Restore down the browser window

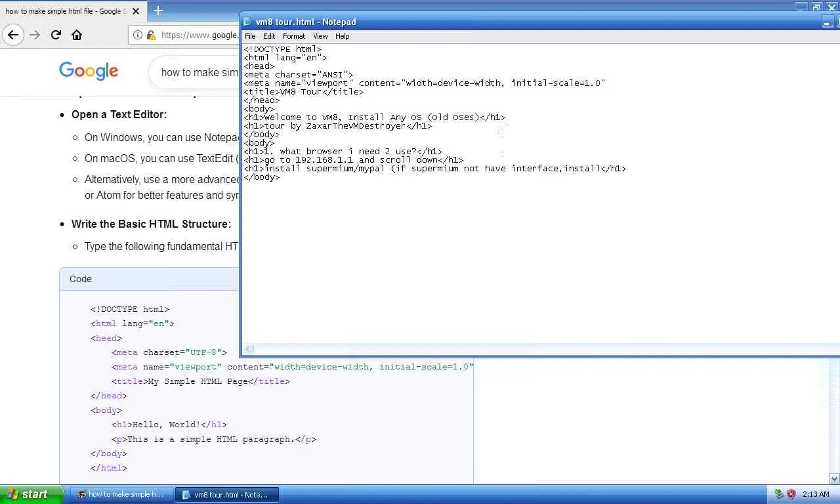(x=816, y=7)
